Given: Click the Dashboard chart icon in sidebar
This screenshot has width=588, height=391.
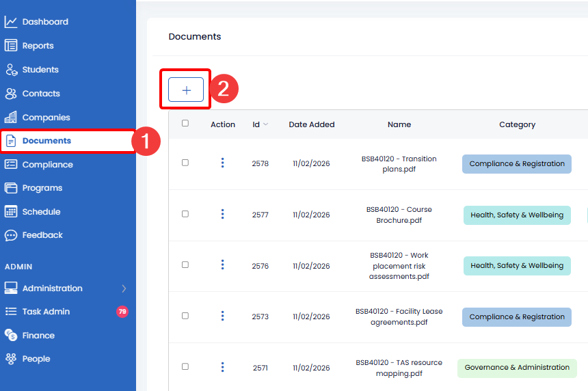Looking at the screenshot, I should [x=11, y=22].
